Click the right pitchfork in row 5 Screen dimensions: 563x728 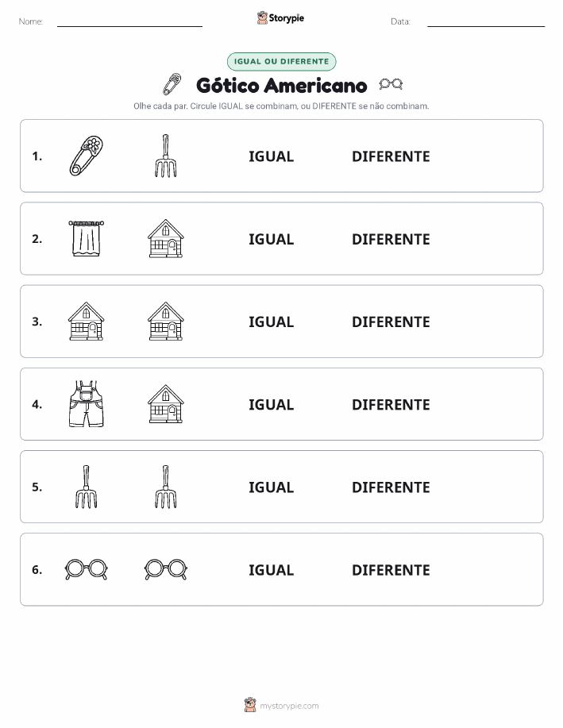pos(166,487)
